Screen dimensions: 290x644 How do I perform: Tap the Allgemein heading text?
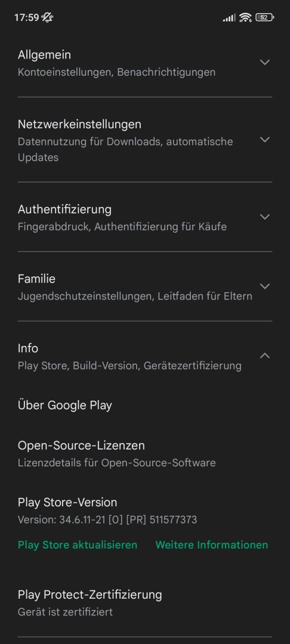[44, 55]
